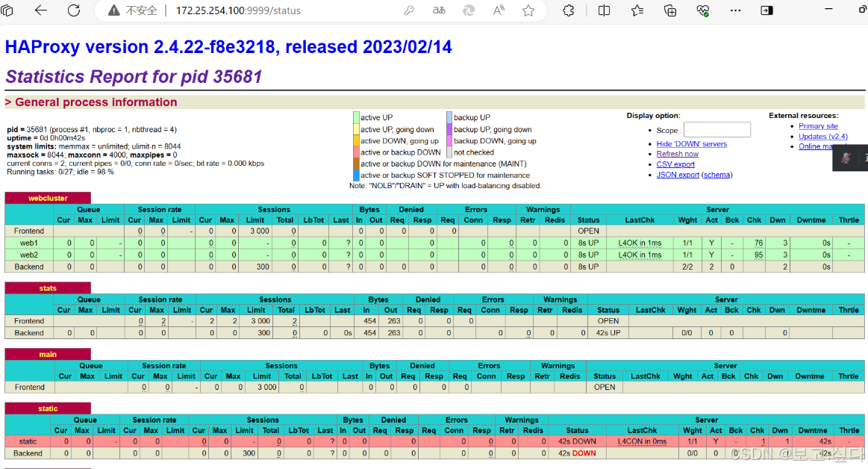The height and width of the screenshot is (469, 868).
Task: Click the active or backup DOWN red swatch
Action: (356, 152)
